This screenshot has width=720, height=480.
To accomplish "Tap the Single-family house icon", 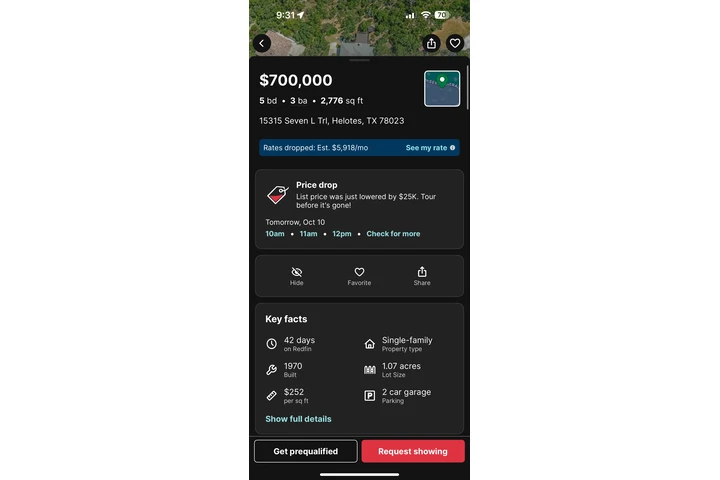I will click(370, 344).
